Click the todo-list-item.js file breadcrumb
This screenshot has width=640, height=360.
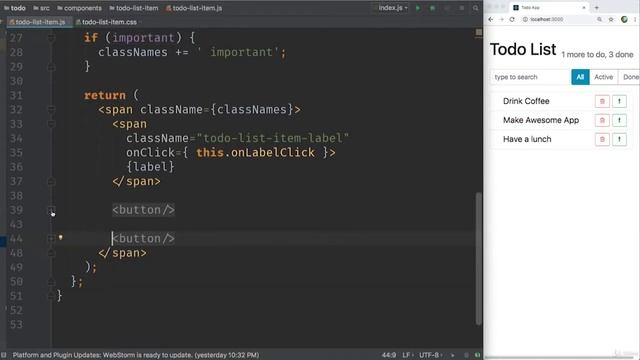click(194, 8)
